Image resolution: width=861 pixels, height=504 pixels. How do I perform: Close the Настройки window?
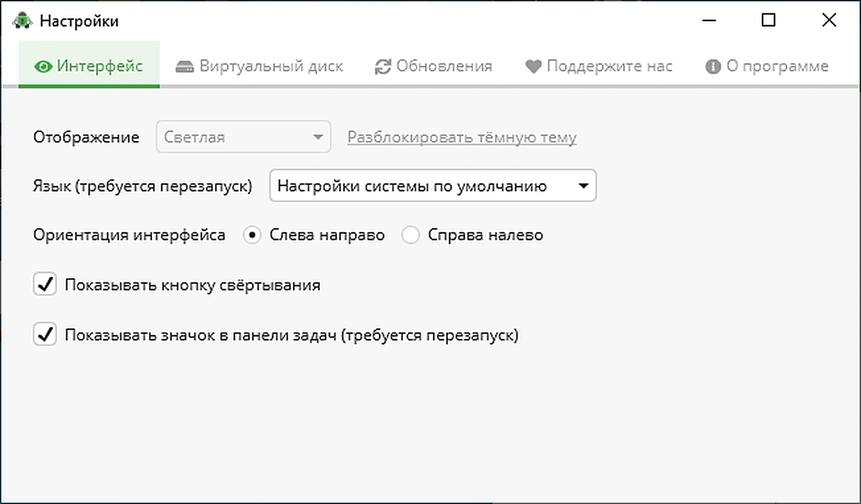pos(829,20)
